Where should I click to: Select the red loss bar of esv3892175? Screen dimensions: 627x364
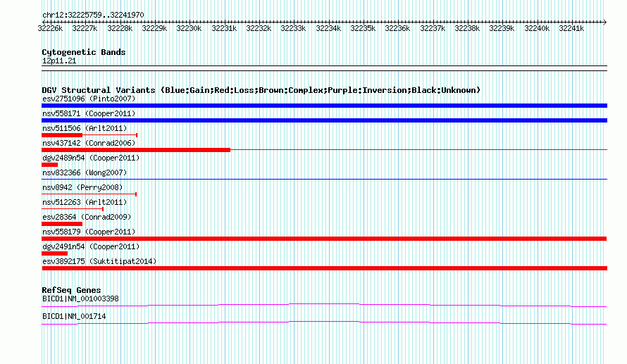(324, 268)
